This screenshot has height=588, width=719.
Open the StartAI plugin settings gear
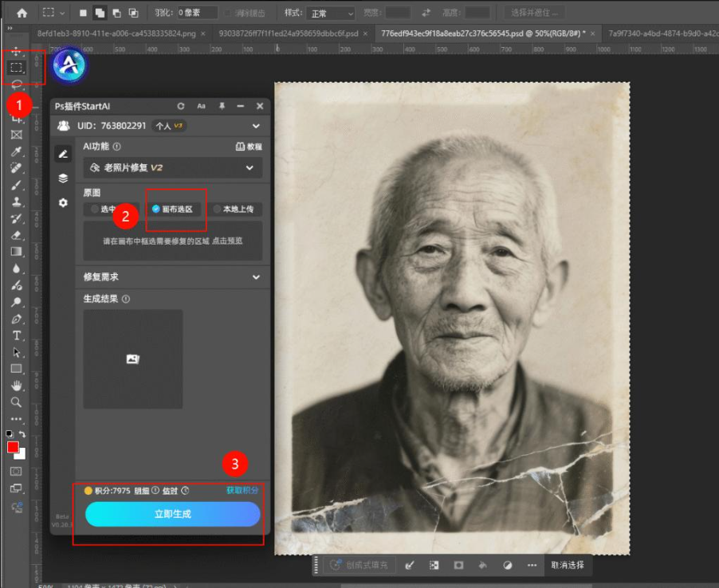coord(63,202)
